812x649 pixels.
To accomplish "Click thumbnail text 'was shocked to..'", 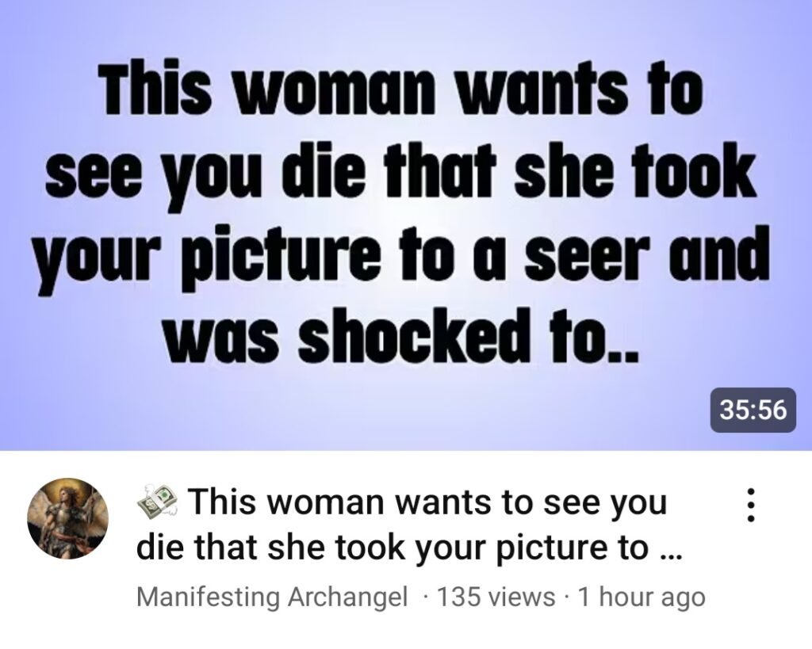I will [400, 335].
